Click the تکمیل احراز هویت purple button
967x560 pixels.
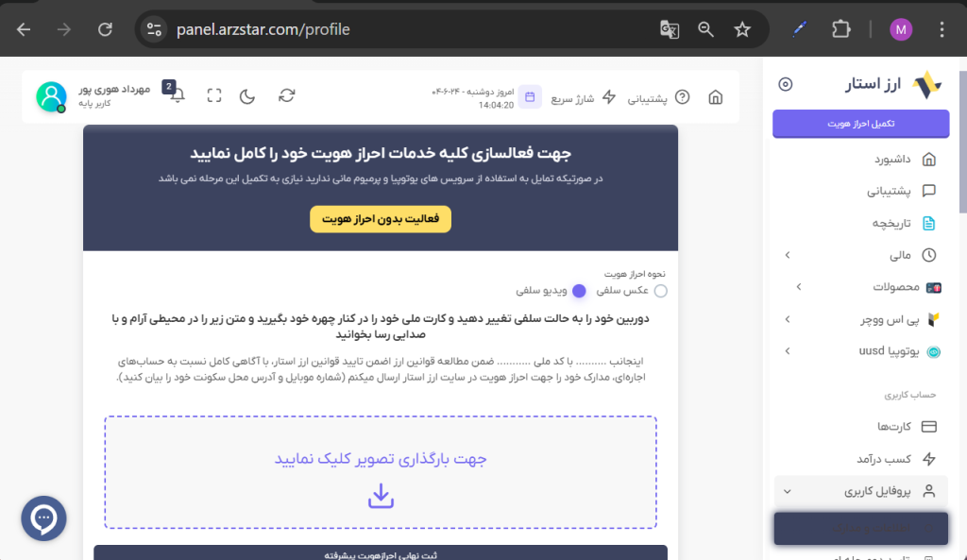860,124
